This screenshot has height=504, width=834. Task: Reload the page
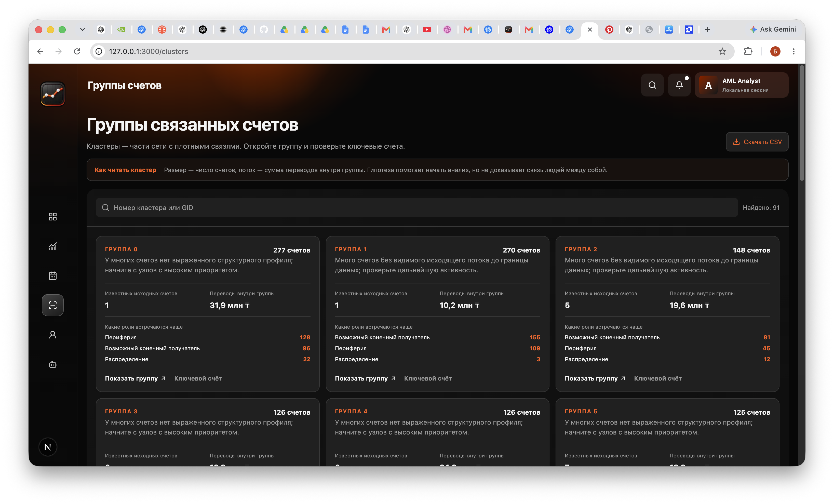(77, 51)
